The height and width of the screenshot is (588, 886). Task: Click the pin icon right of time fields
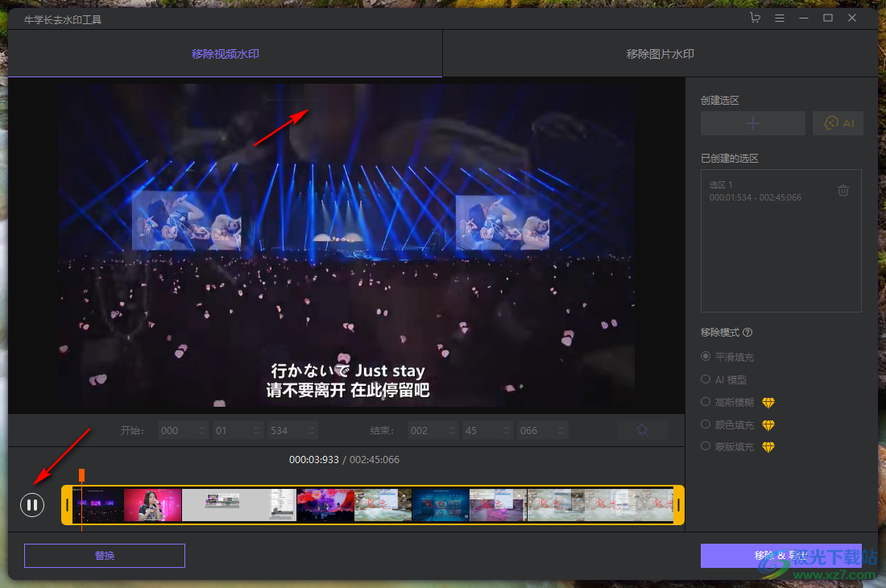coord(643,430)
